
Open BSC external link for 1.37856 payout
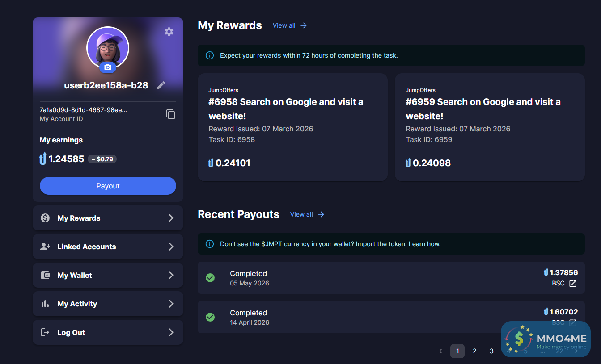pos(572,284)
